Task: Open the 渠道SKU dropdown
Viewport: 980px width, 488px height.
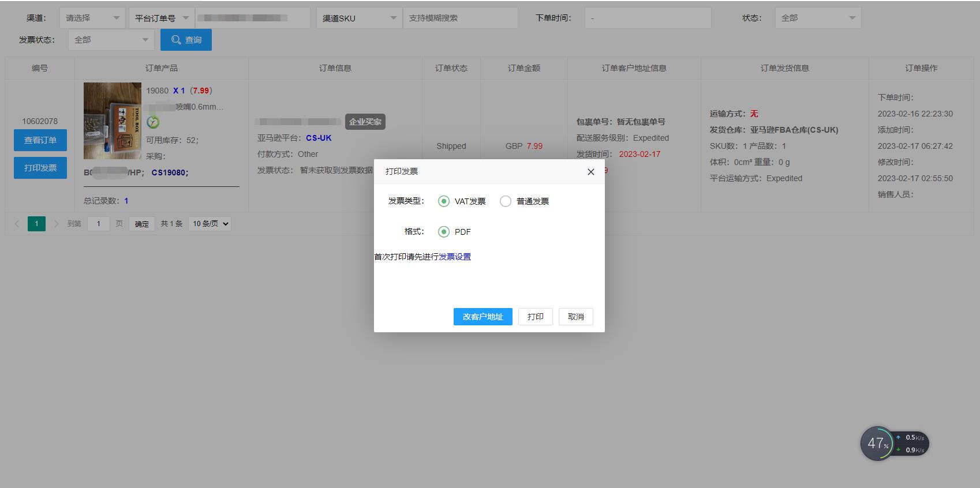Action: (359, 18)
